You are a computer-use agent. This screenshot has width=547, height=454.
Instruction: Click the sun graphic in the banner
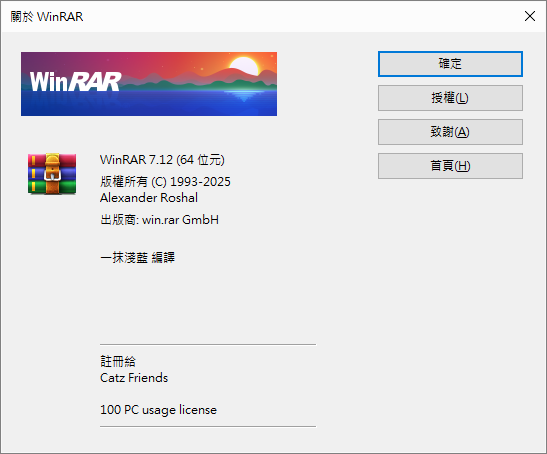pos(244,66)
